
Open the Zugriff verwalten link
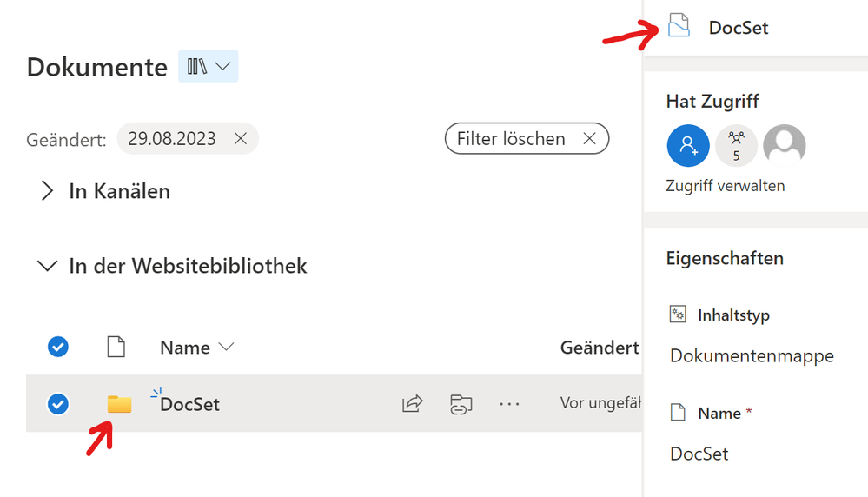726,186
